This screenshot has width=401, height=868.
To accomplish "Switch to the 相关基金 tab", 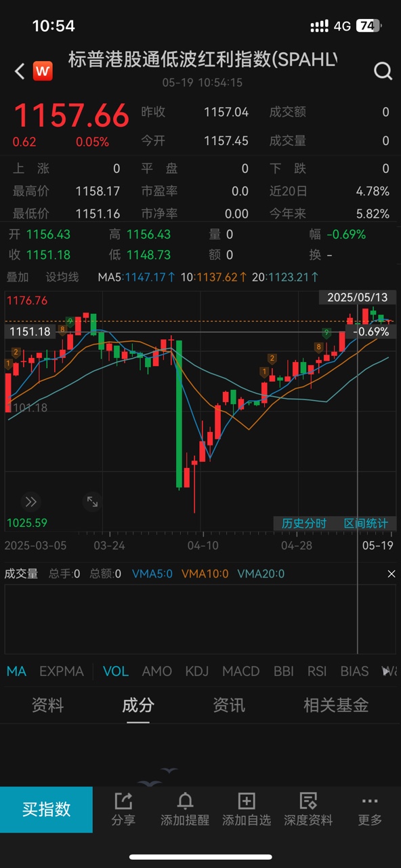I will [x=336, y=705].
